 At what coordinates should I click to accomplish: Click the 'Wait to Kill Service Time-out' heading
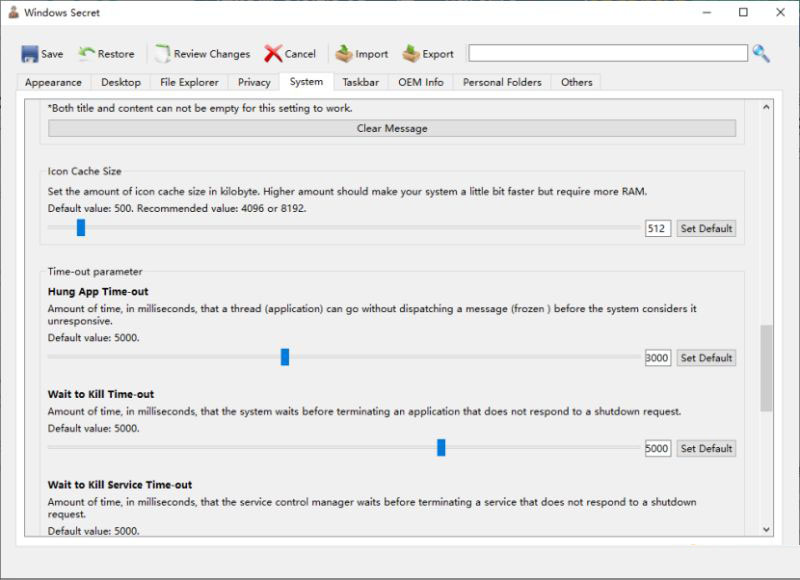(120, 485)
